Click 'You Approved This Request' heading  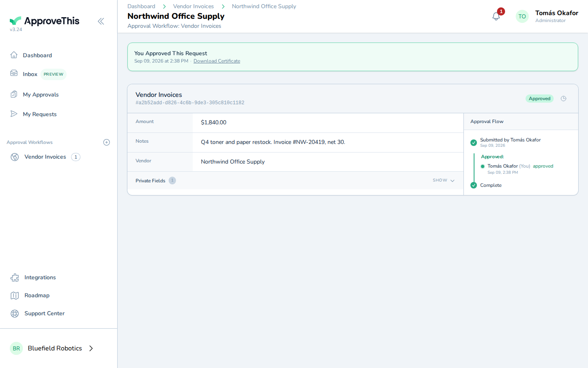[171, 53]
